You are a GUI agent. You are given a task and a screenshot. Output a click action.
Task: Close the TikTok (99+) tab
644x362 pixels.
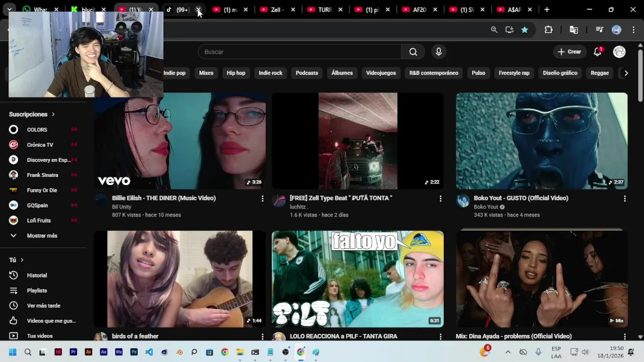pyautogui.click(x=198, y=10)
